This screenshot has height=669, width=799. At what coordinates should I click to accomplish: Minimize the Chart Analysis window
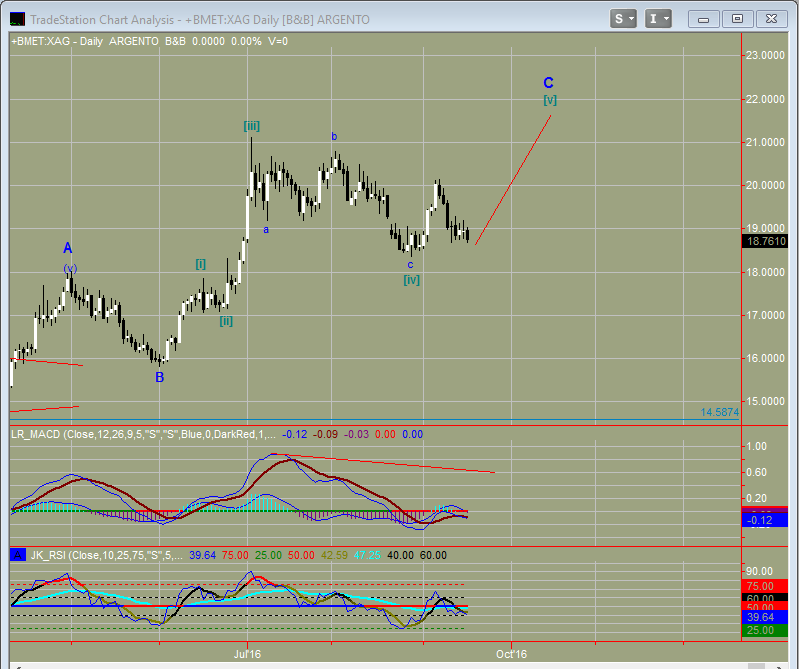coord(704,19)
